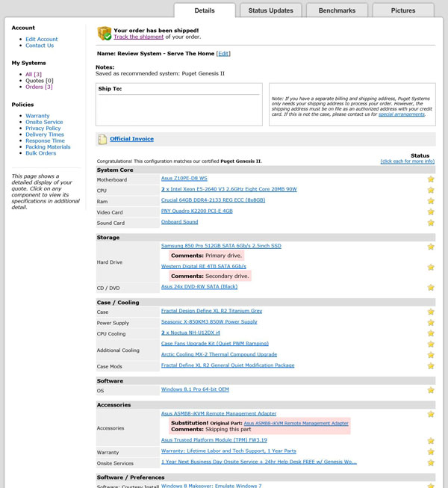Click the CPU row status star
The height and width of the screenshot is (488, 448).
[x=431, y=190]
